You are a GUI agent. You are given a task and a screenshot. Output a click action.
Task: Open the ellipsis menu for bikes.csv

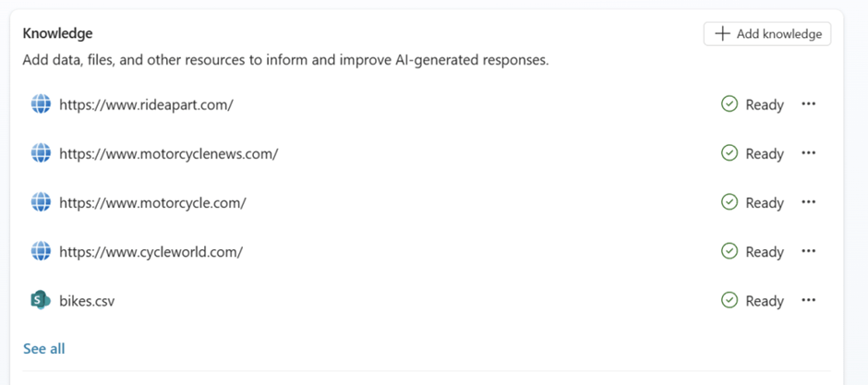pyautogui.click(x=809, y=300)
